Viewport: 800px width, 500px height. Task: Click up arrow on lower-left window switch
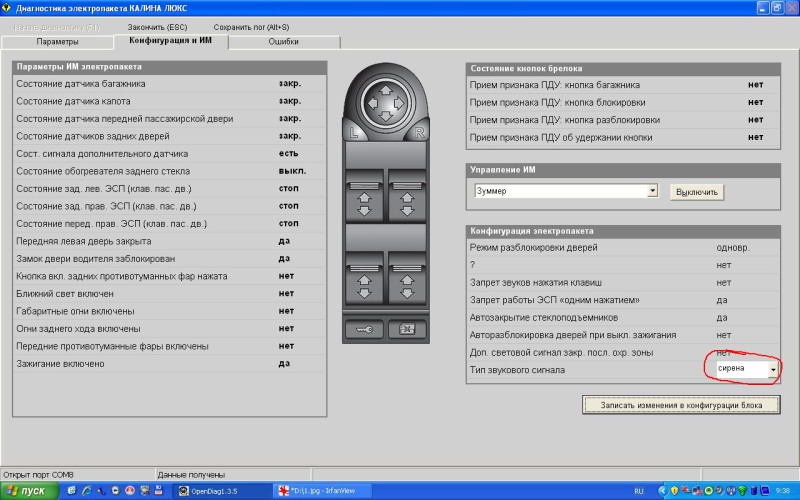(364, 281)
